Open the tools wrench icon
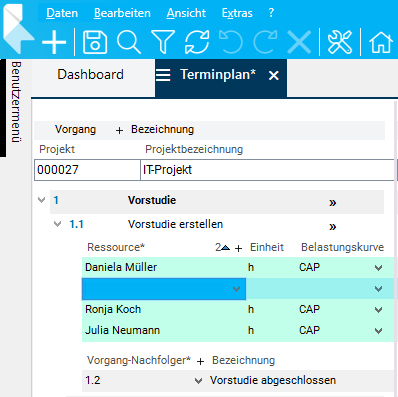The height and width of the screenshot is (397, 398). coord(340,42)
